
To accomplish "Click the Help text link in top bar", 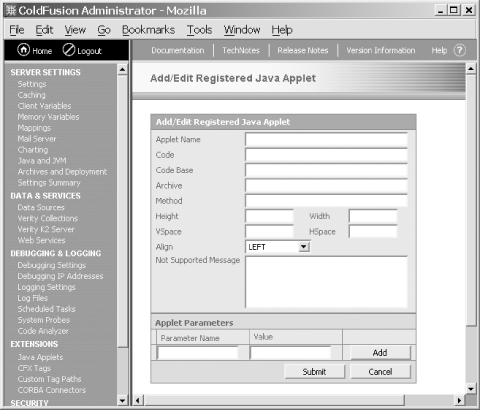I will (x=439, y=50).
